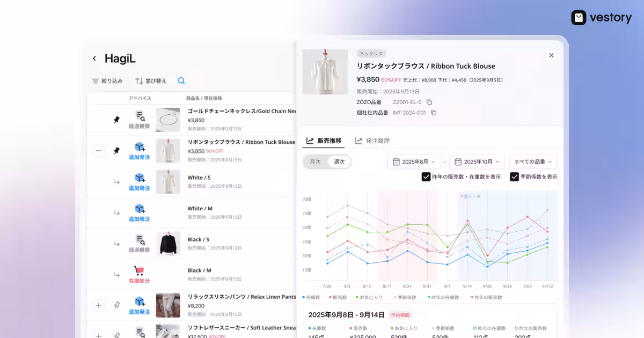Open the 2025年8月 start date dropdown
644x338 pixels.
tap(414, 161)
